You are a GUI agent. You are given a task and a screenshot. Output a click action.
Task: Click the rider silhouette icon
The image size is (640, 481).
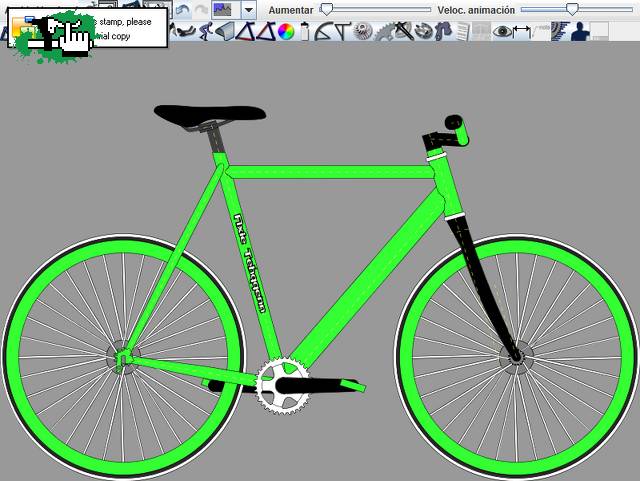(x=579, y=32)
